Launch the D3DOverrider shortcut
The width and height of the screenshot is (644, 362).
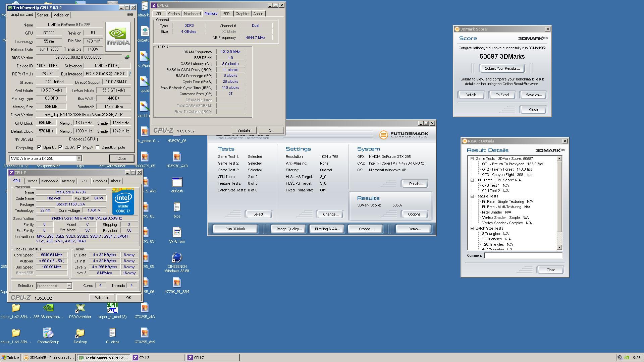pyautogui.click(x=80, y=310)
